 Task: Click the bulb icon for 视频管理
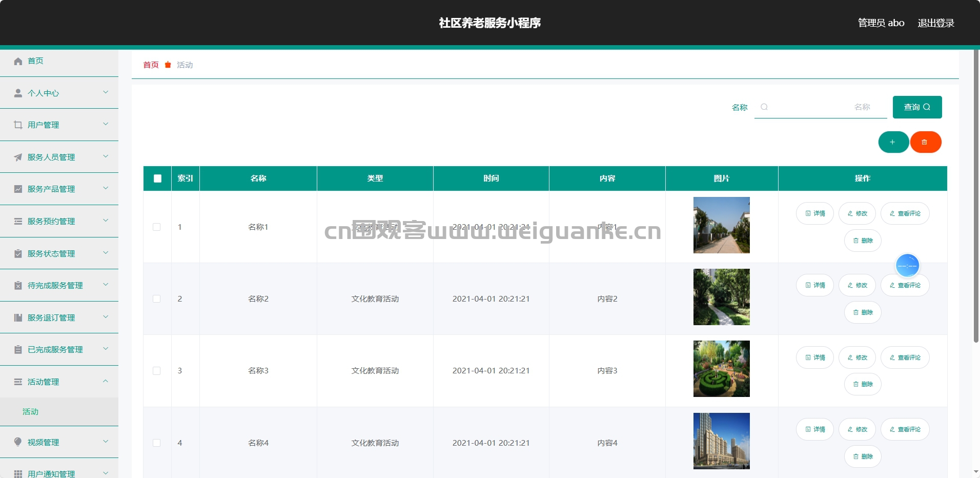pos(18,442)
